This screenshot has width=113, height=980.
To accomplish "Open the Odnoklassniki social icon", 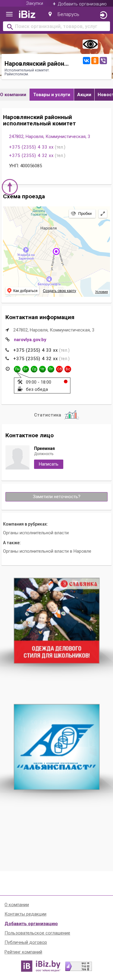I will pos(95,61).
